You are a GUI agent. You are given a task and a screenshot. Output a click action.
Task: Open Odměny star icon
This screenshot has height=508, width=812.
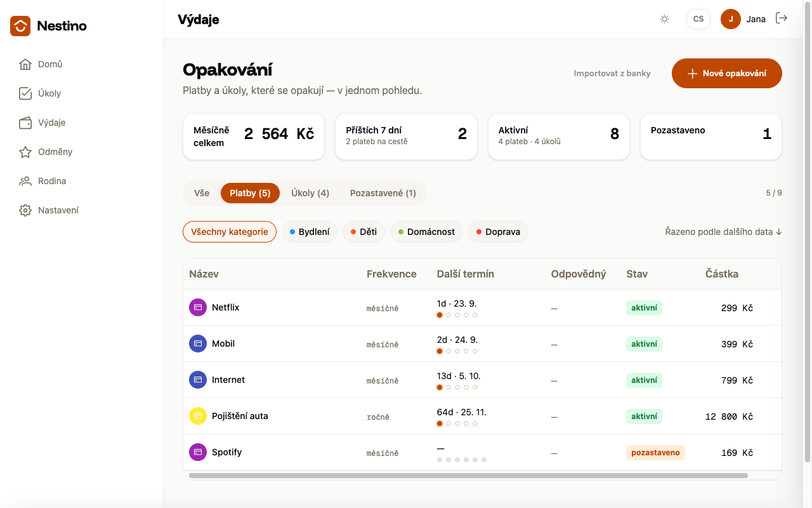coord(25,152)
